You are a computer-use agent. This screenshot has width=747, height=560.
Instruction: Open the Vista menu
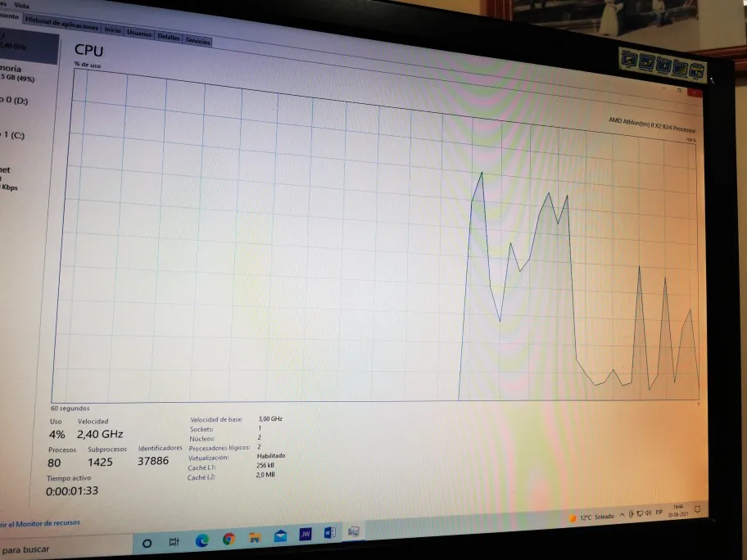[x=22, y=5]
